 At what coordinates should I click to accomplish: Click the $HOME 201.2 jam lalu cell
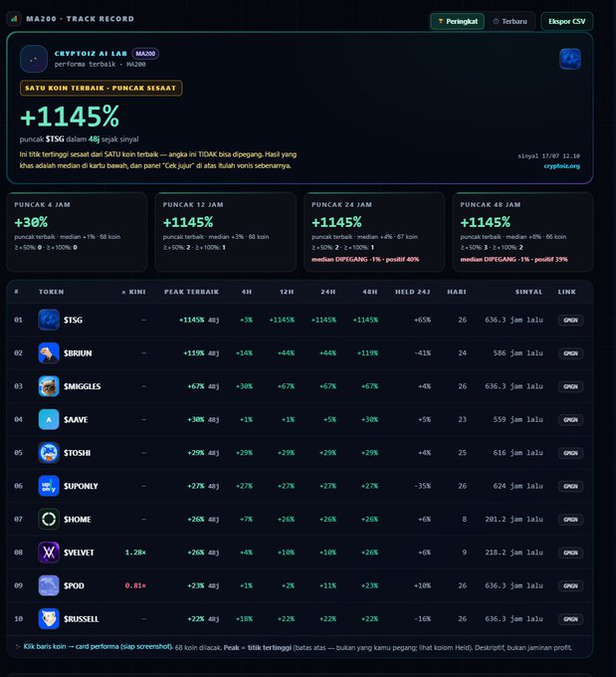513,520
